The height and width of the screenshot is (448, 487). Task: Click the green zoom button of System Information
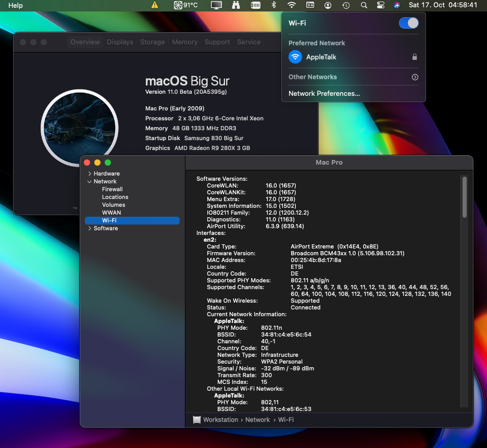108,163
